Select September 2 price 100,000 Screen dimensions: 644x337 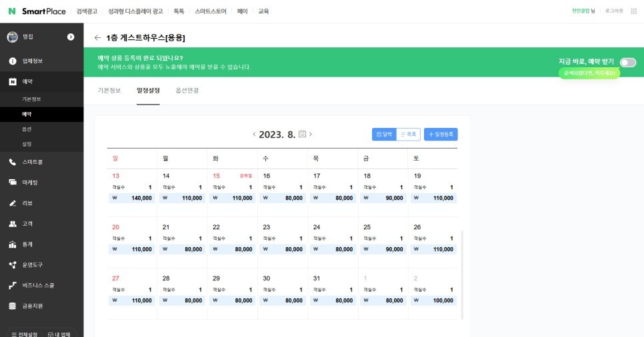pos(433,300)
